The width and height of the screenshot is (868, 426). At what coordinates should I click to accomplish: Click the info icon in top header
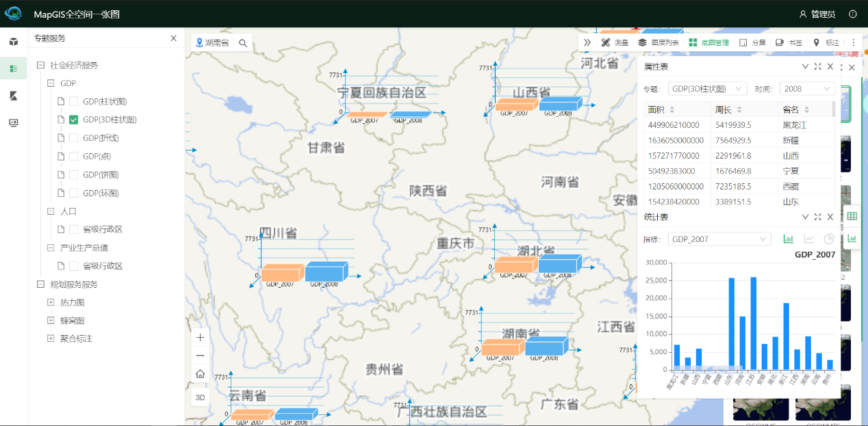(x=852, y=14)
